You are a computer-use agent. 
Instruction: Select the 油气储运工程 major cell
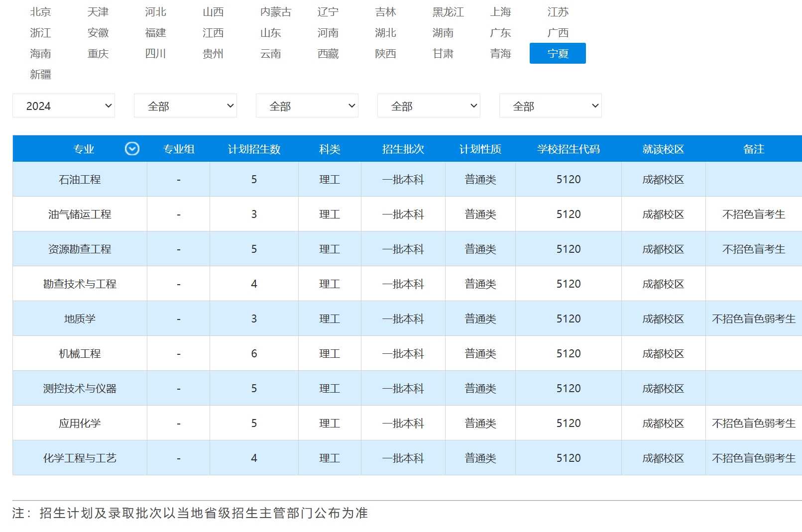[x=80, y=214]
